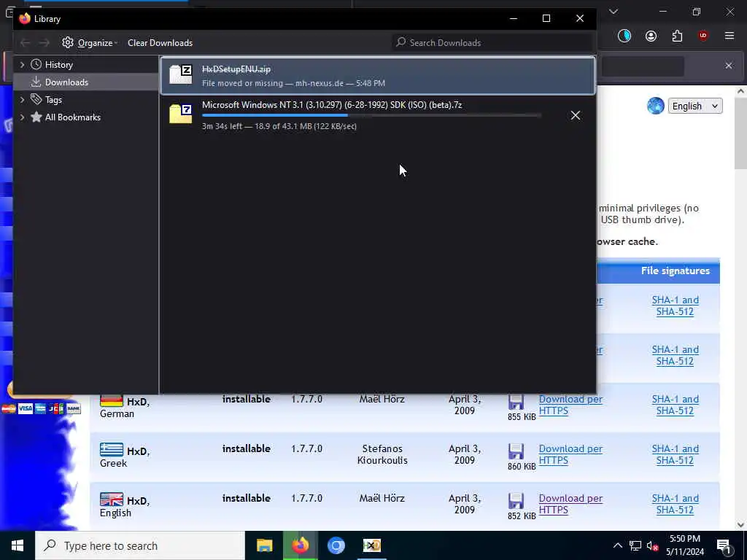Open the Firefox Extensions puzzle icon
The width and height of the screenshot is (747, 560).
677,36
